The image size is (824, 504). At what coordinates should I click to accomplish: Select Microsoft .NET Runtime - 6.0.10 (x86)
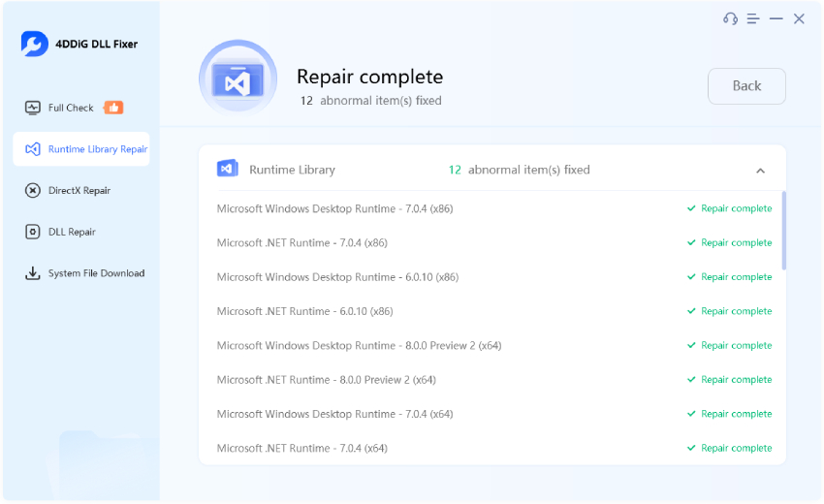tap(304, 311)
